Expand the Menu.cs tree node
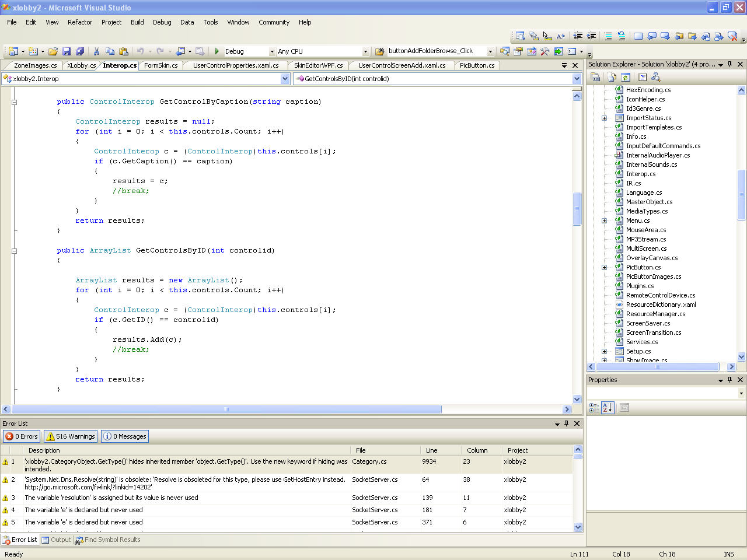The image size is (747, 560). click(605, 220)
